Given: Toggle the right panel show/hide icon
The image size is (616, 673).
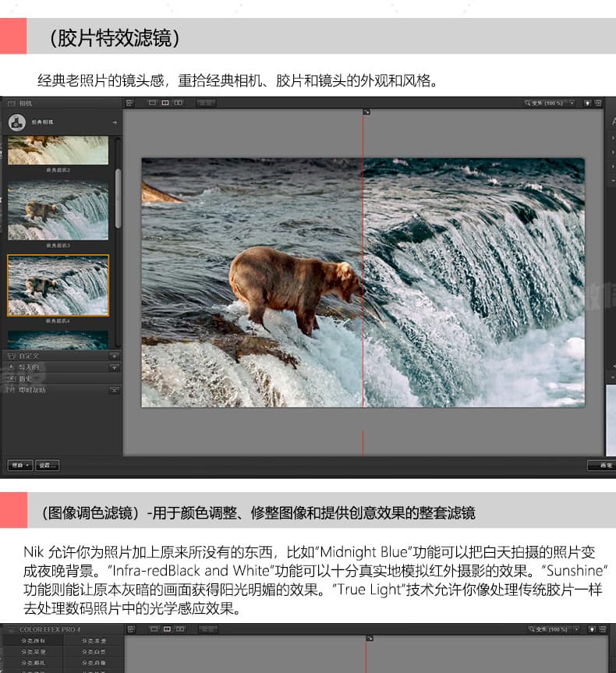Looking at the screenshot, I should pos(598,103).
